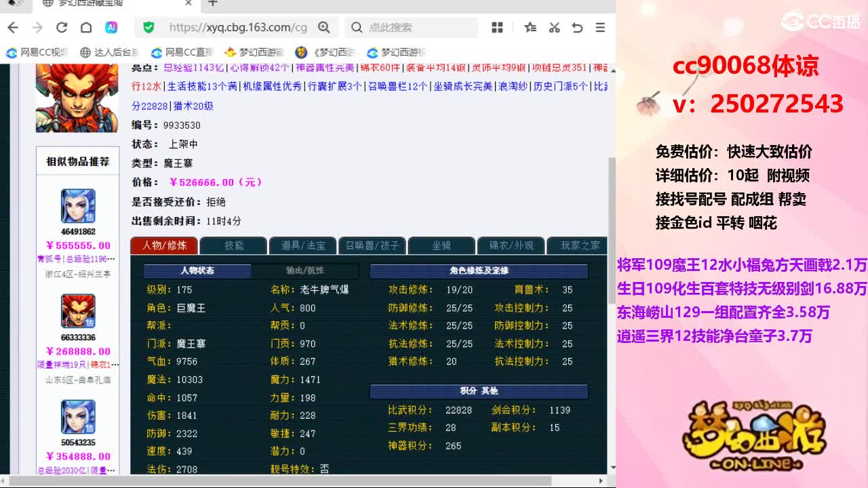Click the main character avatar image
Image resolution: width=868 pixels, height=488 pixels.
77,98
